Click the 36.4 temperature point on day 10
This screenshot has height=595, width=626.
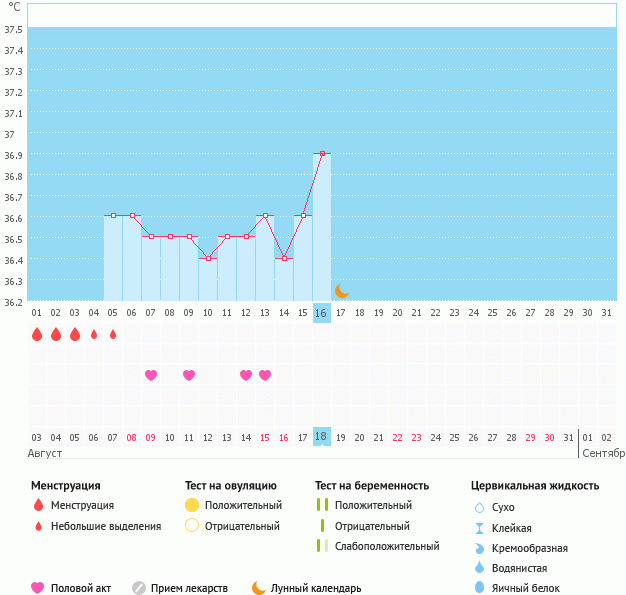coord(208,258)
